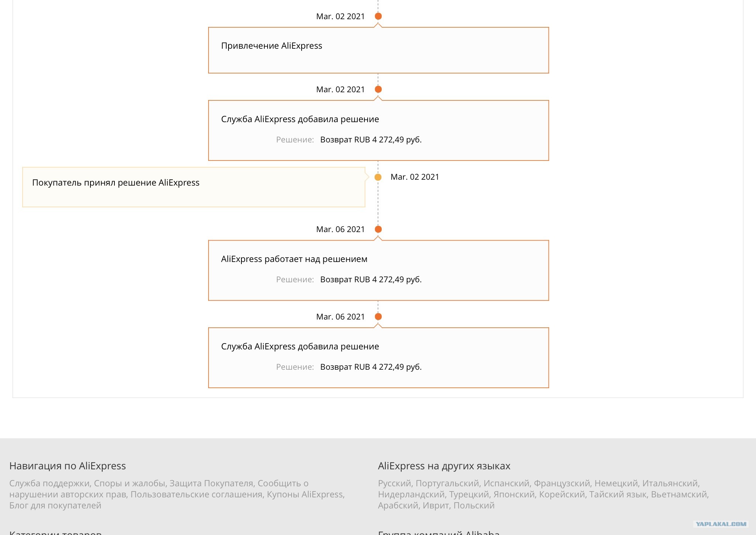Switch site language to Японский

tap(514, 494)
